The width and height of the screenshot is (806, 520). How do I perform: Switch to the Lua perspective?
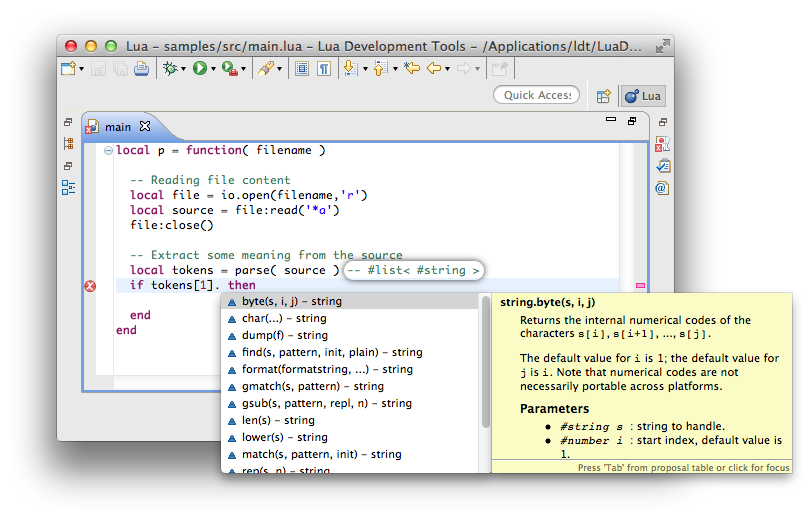click(x=643, y=96)
